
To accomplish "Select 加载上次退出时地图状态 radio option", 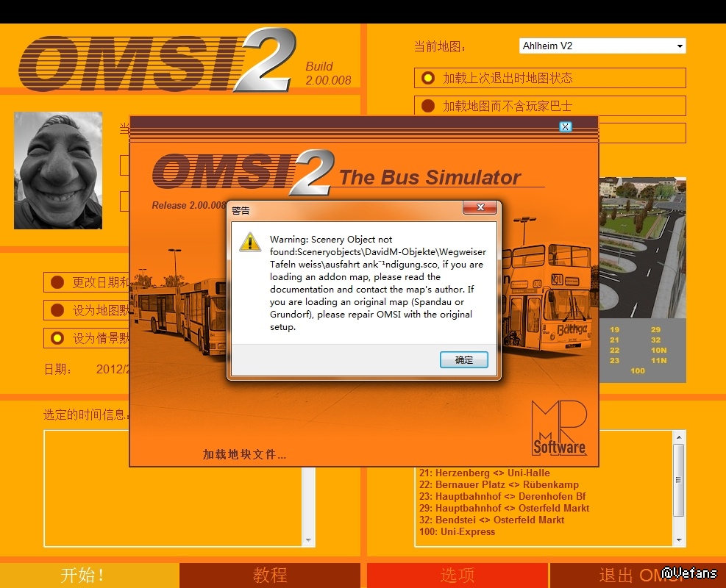I will click(550, 78).
